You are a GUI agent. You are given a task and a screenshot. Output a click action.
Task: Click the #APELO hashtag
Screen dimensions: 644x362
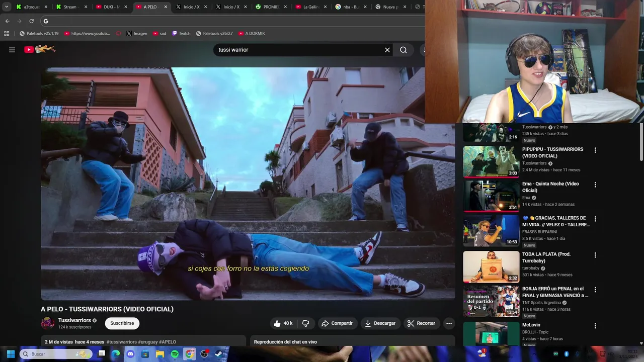point(168,342)
